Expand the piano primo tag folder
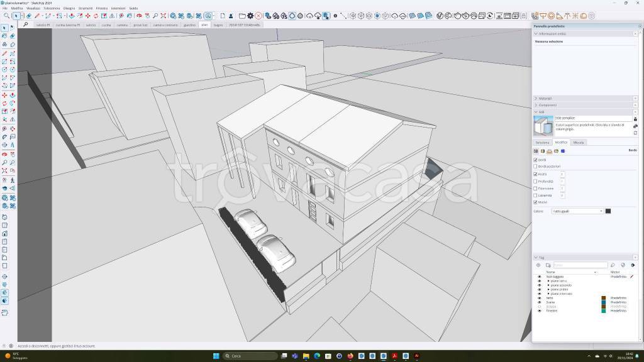The width and height of the screenshot is (644, 362). [x=548, y=289]
